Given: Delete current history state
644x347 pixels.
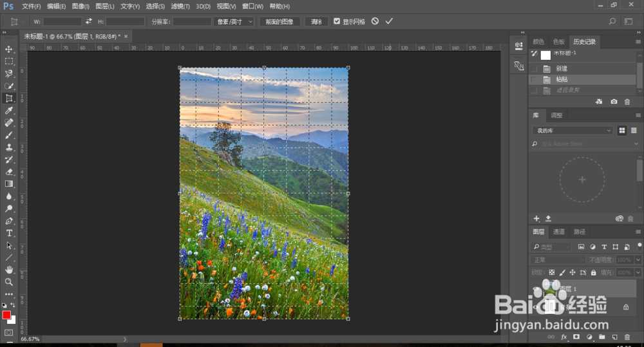Looking at the screenshot, I should (627, 102).
